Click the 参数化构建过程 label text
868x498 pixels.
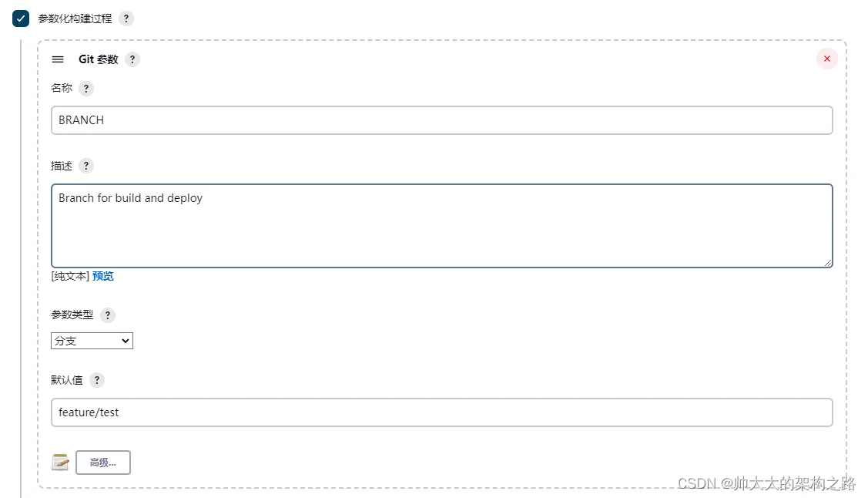75,19
